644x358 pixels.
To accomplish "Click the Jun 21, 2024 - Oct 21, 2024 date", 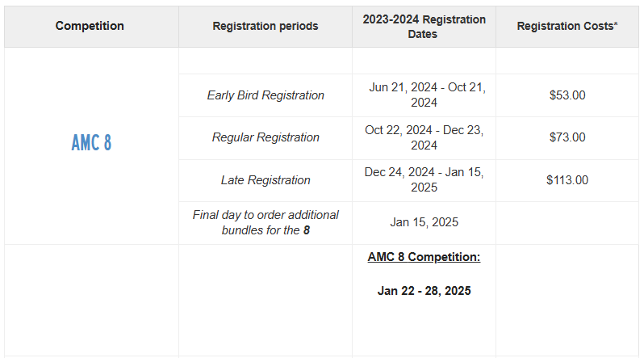I will tap(424, 95).
